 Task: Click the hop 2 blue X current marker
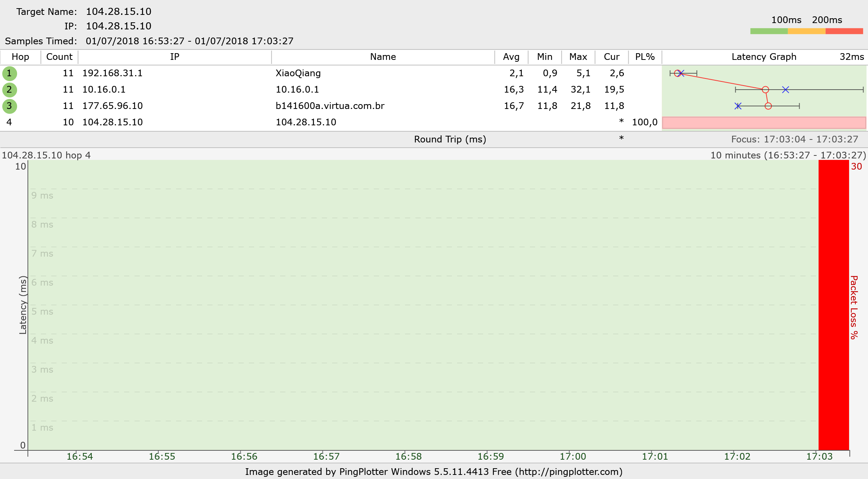pyautogui.click(x=786, y=90)
